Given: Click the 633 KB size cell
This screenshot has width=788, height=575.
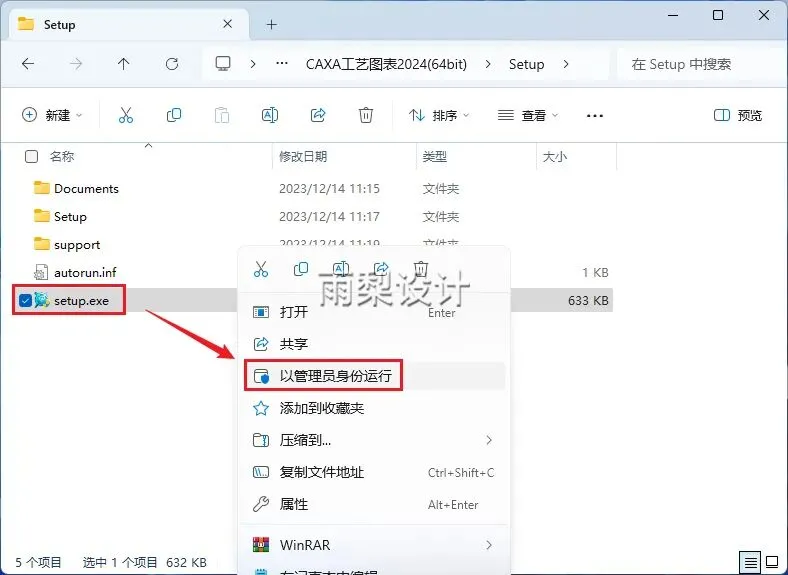Looking at the screenshot, I should click(588, 301).
